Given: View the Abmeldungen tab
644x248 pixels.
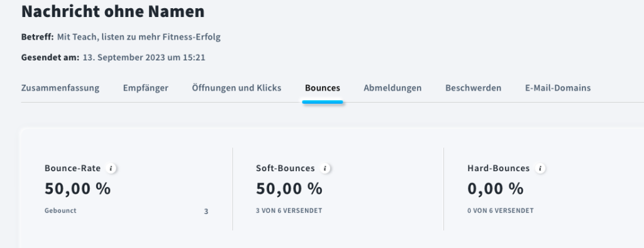Looking at the screenshot, I should coord(392,87).
